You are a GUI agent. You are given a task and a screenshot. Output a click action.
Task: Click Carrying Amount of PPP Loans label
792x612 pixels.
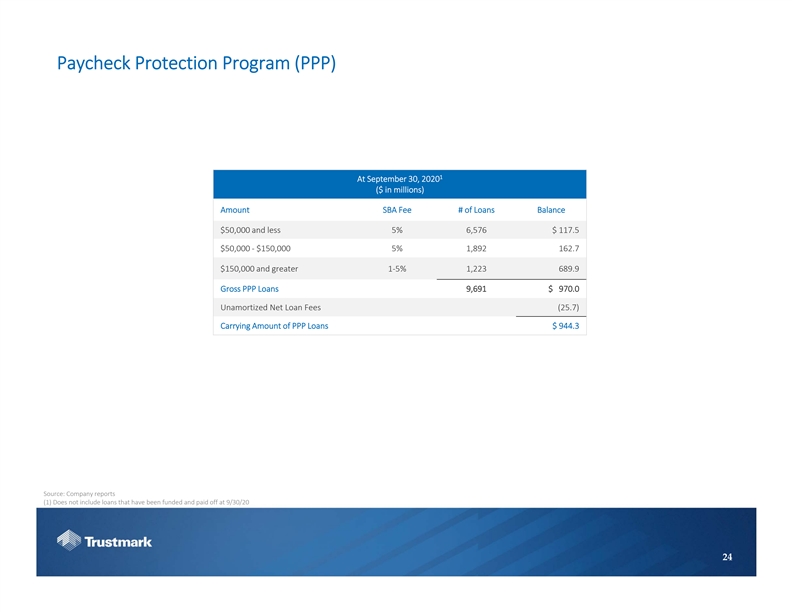pyautogui.click(x=273, y=326)
